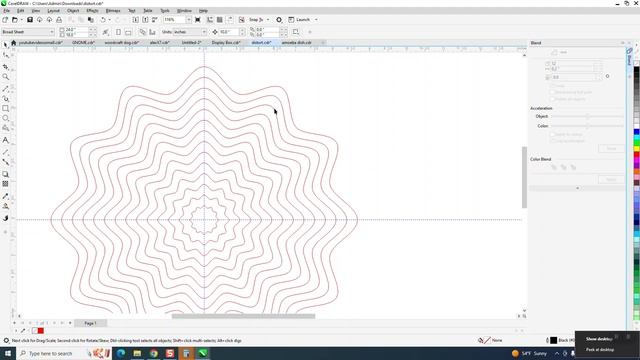Select the Freehand drawing tool

(x=5, y=89)
